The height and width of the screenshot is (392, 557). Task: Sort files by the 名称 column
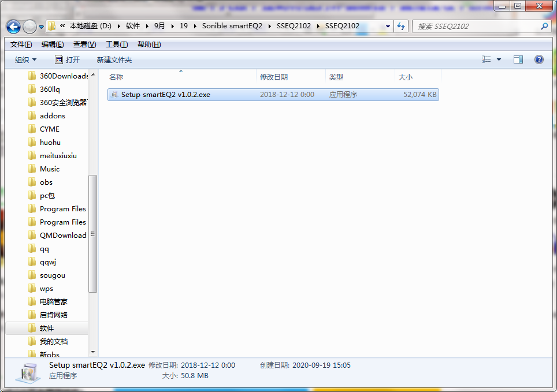[181, 77]
